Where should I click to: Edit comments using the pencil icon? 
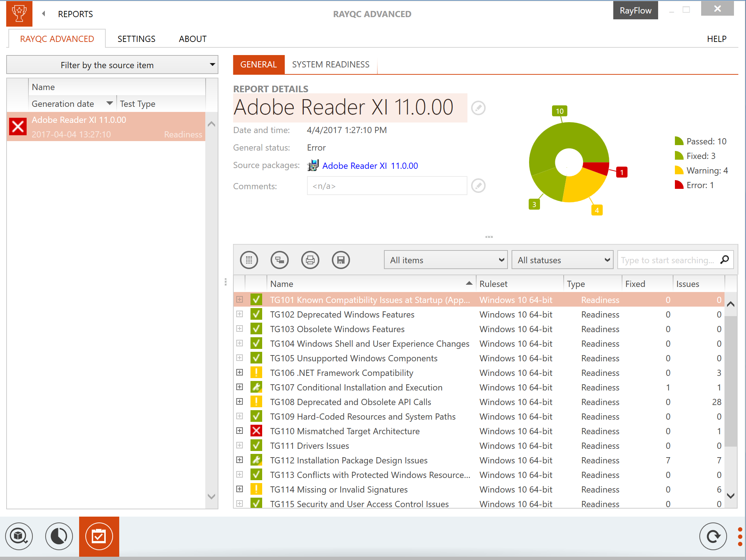[478, 186]
